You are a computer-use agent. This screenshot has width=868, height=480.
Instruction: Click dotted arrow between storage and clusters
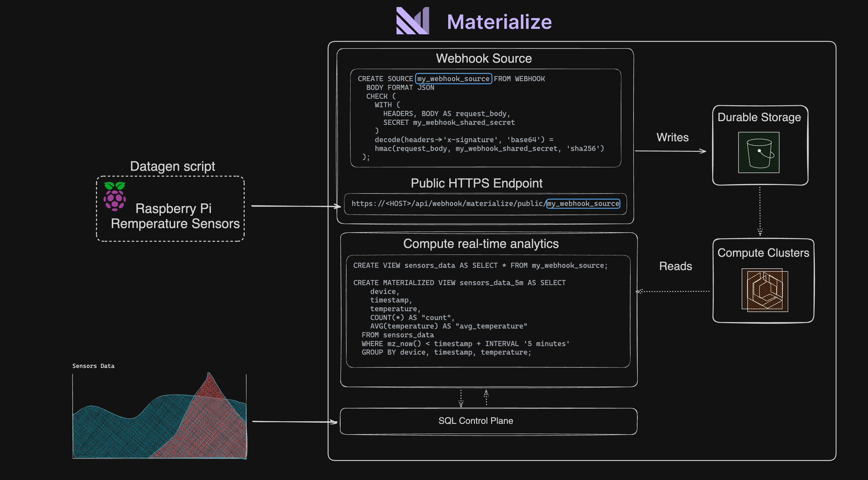coord(760,210)
